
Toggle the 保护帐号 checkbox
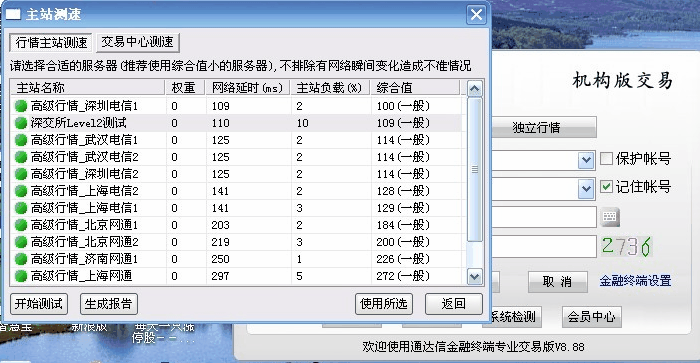606,158
